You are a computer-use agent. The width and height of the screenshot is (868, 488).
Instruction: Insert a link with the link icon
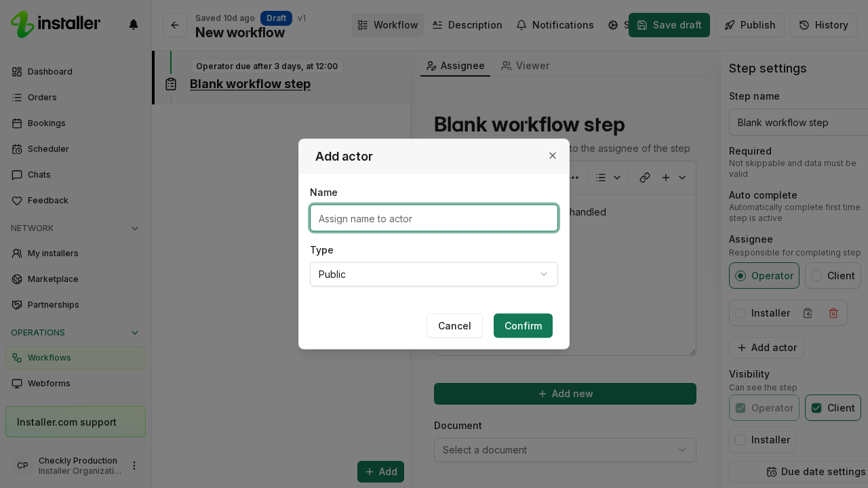[645, 178]
